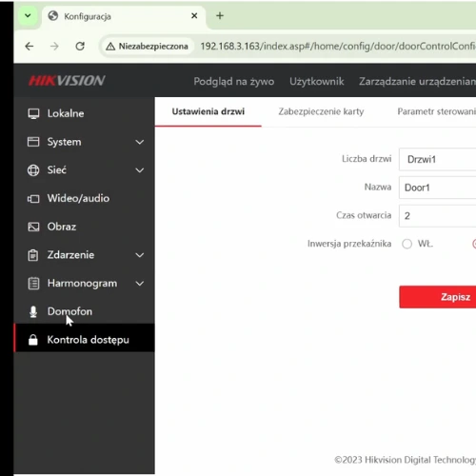Click the Lokalne monitor icon

pyautogui.click(x=33, y=113)
